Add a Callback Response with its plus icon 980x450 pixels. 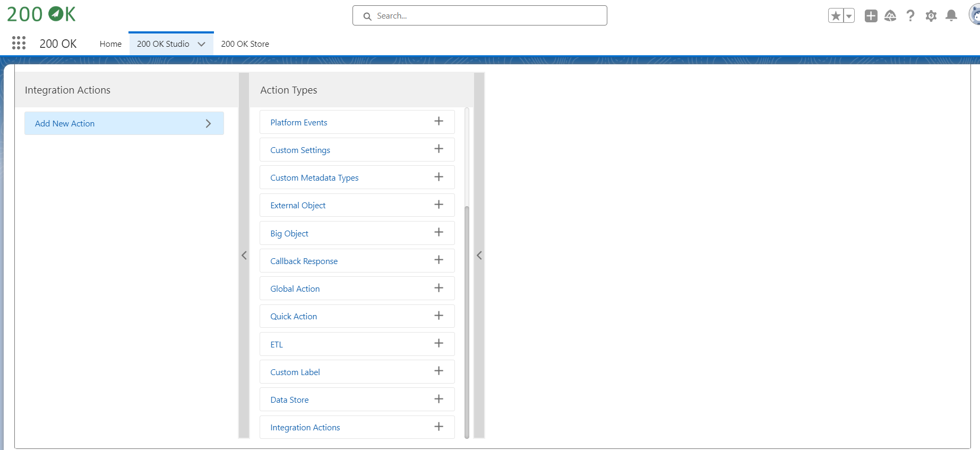tap(439, 260)
